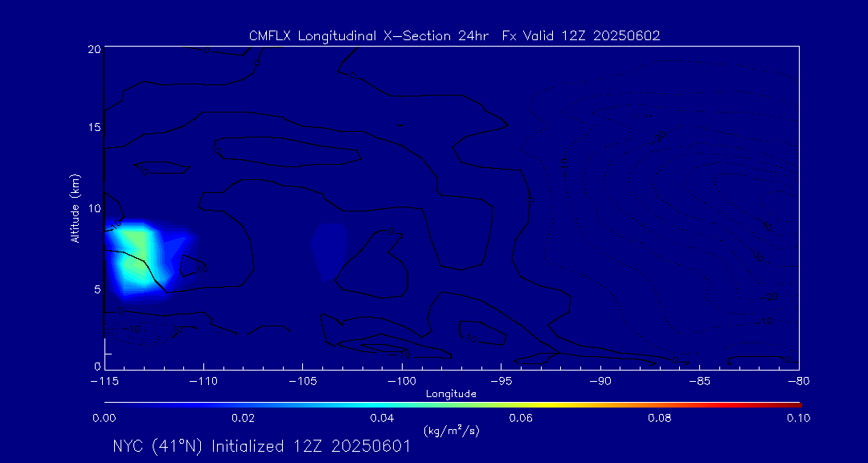Select longitude tick label -85
The width and height of the screenshot is (868, 463).
pos(699,381)
